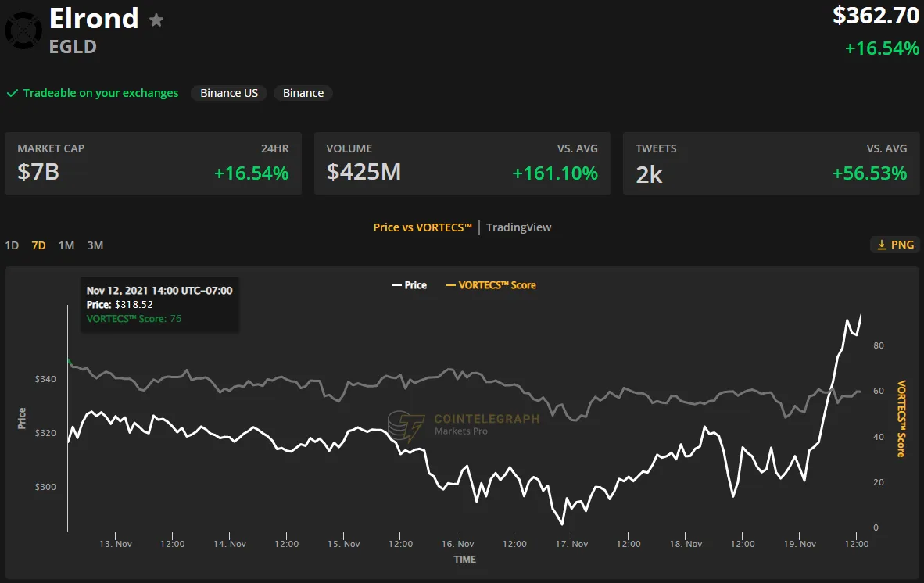Image resolution: width=924 pixels, height=583 pixels.
Task: Toggle the favorite star next to Elrond
Action: [156, 20]
